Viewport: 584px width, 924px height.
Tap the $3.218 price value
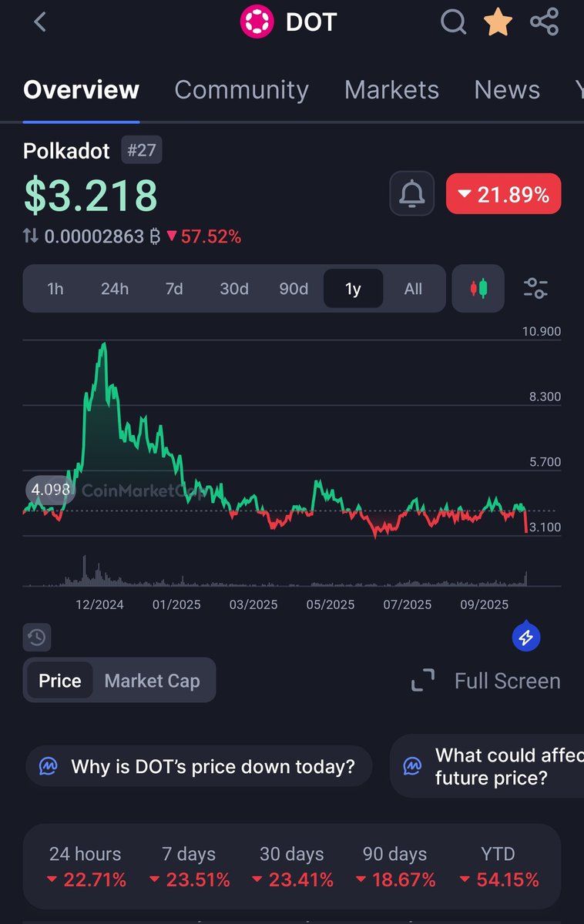pyautogui.click(x=91, y=195)
